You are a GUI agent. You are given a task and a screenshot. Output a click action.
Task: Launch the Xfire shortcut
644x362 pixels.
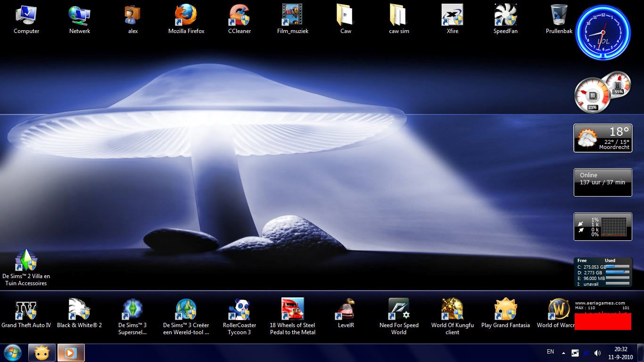pos(452,19)
